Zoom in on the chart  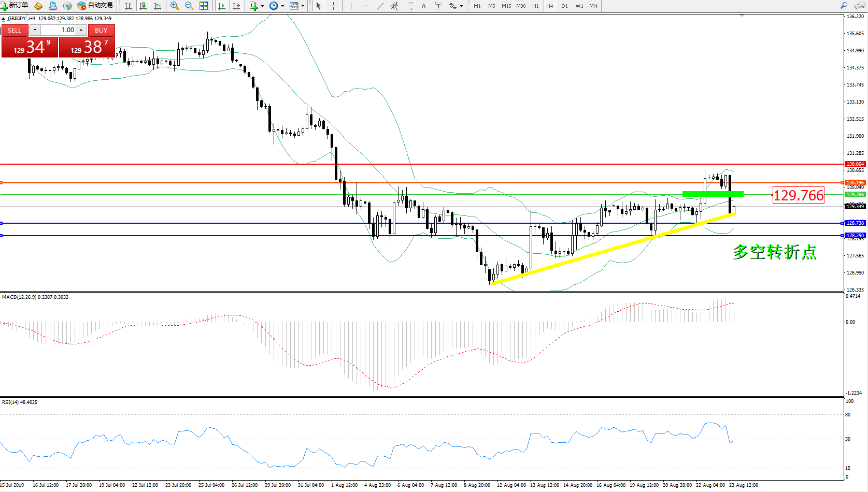coord(175,6)
